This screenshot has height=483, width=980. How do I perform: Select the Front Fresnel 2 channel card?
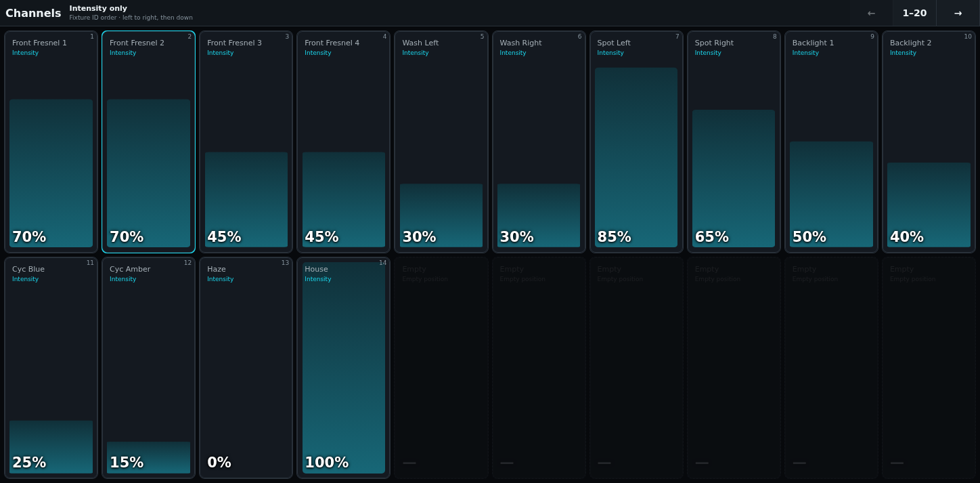click(148, 142)
